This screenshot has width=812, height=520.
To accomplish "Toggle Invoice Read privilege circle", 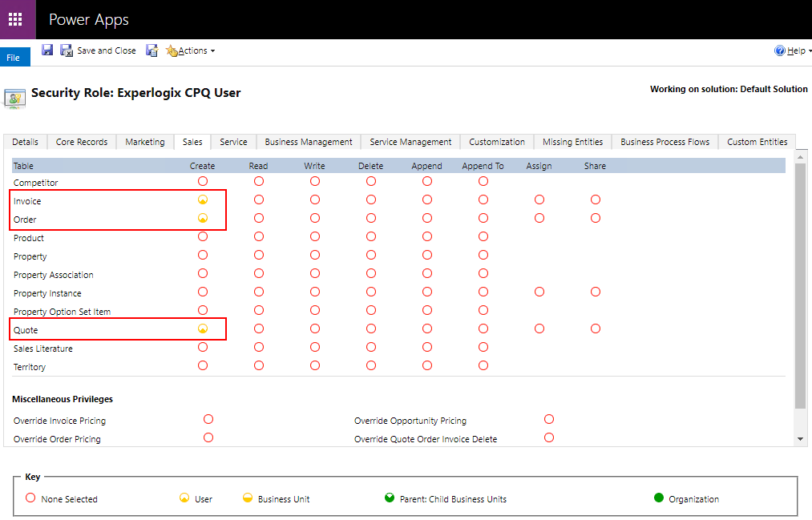I will [x=259, y=200].
